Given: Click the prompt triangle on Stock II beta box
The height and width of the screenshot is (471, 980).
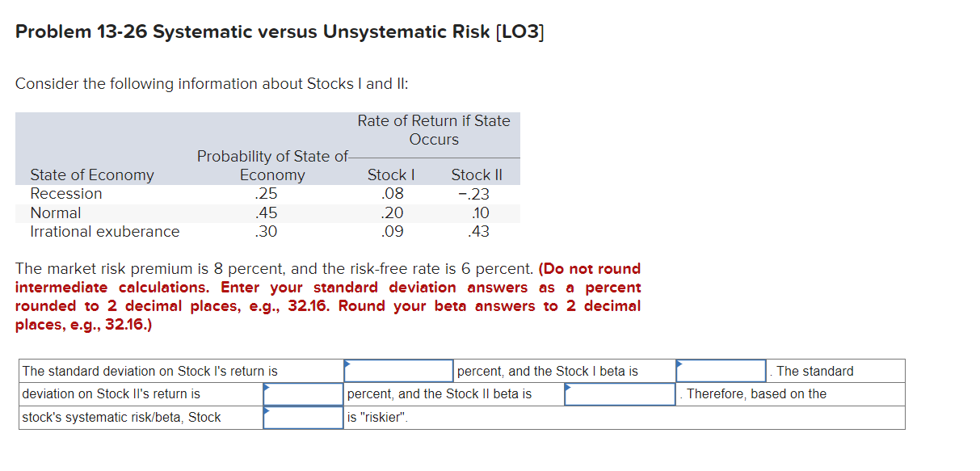Looking at the screenshot, I should tap(569, 388).
